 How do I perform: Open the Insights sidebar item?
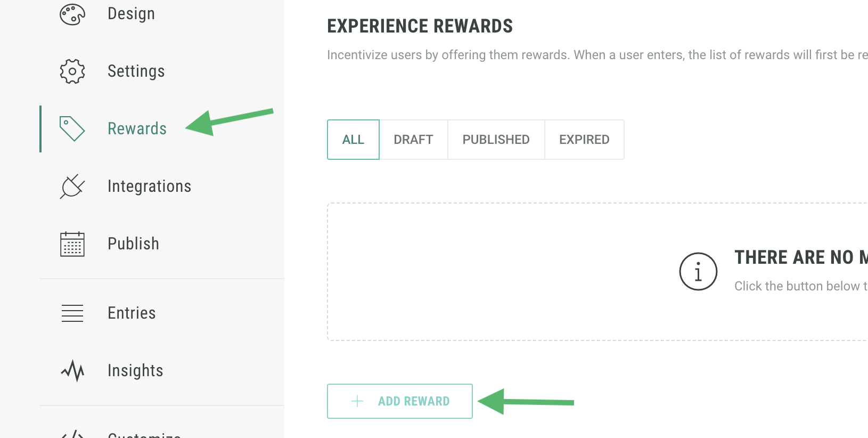coord(135,371)
